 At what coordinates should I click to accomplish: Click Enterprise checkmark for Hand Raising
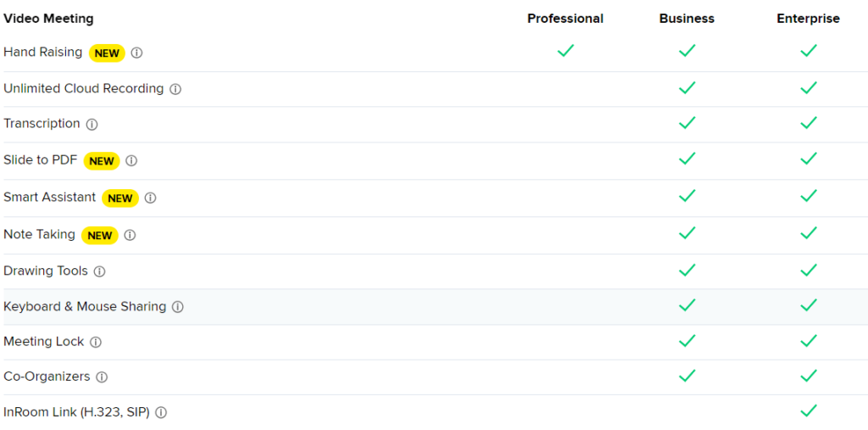pyautogui.click(x=809, y=51)
